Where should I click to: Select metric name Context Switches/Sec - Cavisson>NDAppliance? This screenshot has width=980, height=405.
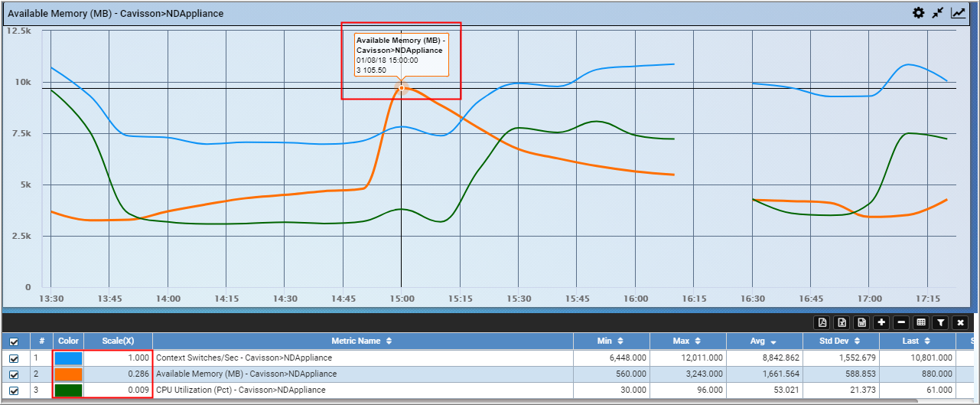(x=244, y=358)
